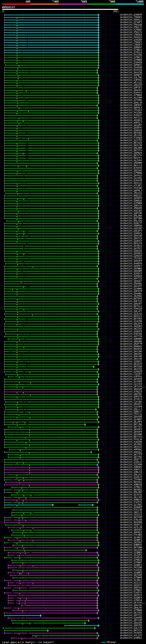Select the UniRef100_P20830 label
Image resolution: width=146 pixels, height=644 pixels.
[x=131, y=570]
